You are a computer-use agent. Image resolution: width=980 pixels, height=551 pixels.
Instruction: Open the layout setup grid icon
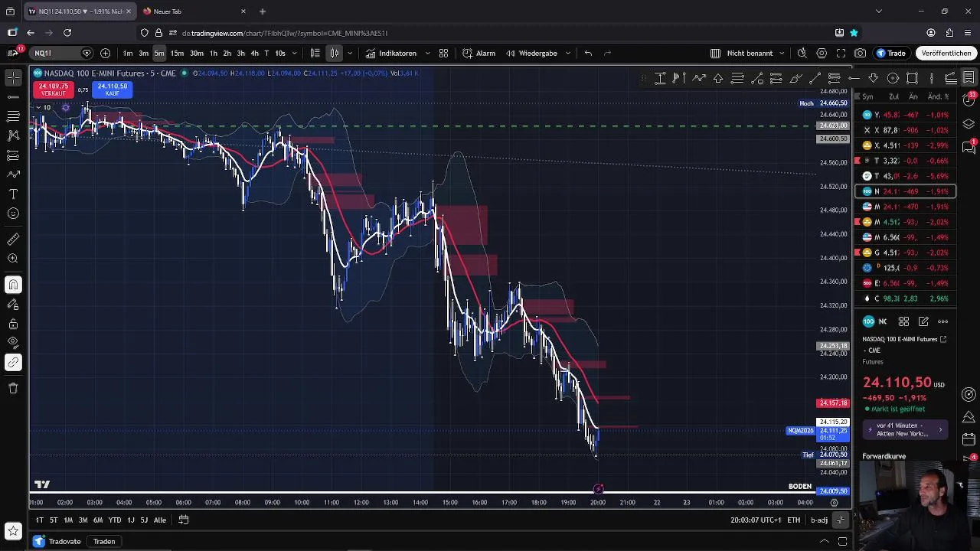click(715, 53)
